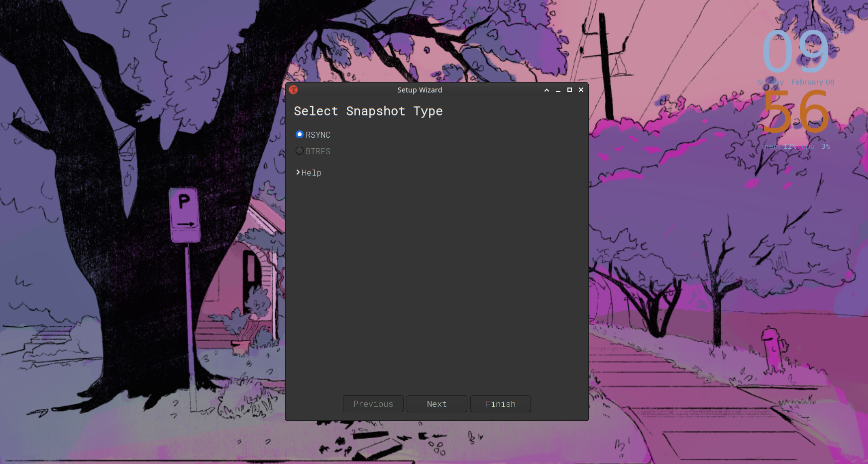
Task: Click the February 08 date text
Action: click(813, 82)
